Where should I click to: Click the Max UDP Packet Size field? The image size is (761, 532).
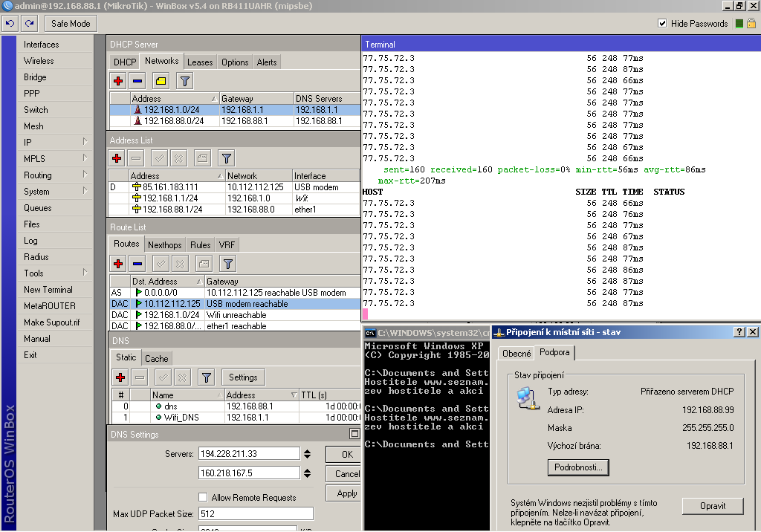pyautogui.click(x=256, y=513)
